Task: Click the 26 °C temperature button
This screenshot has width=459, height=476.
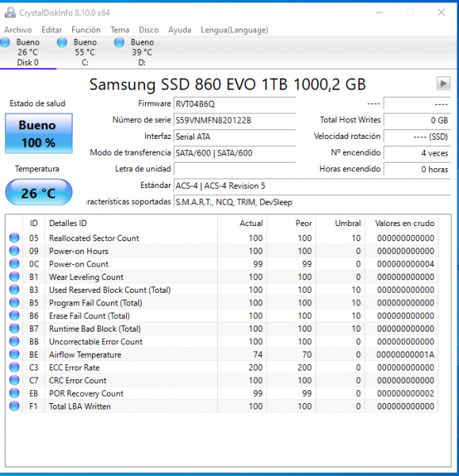Action: 39,193
